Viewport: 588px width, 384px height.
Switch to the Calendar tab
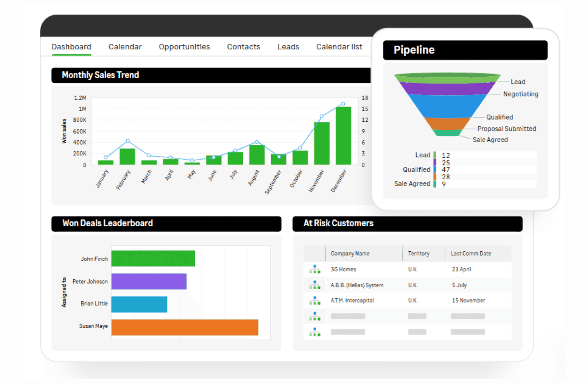125,47
